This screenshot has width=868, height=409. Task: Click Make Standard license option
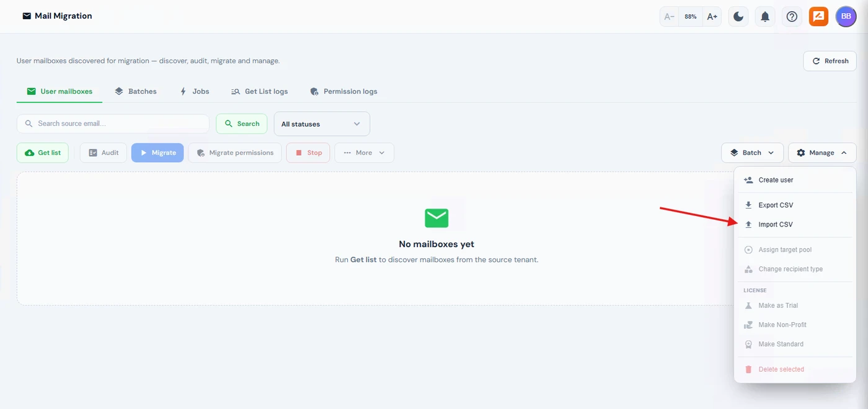(795, 344)
